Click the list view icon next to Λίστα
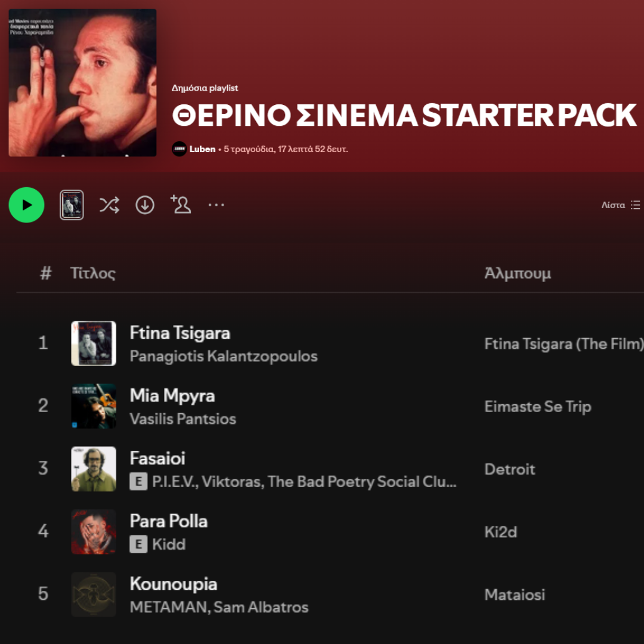The image size is (644, 644). [x=636, y=205]
